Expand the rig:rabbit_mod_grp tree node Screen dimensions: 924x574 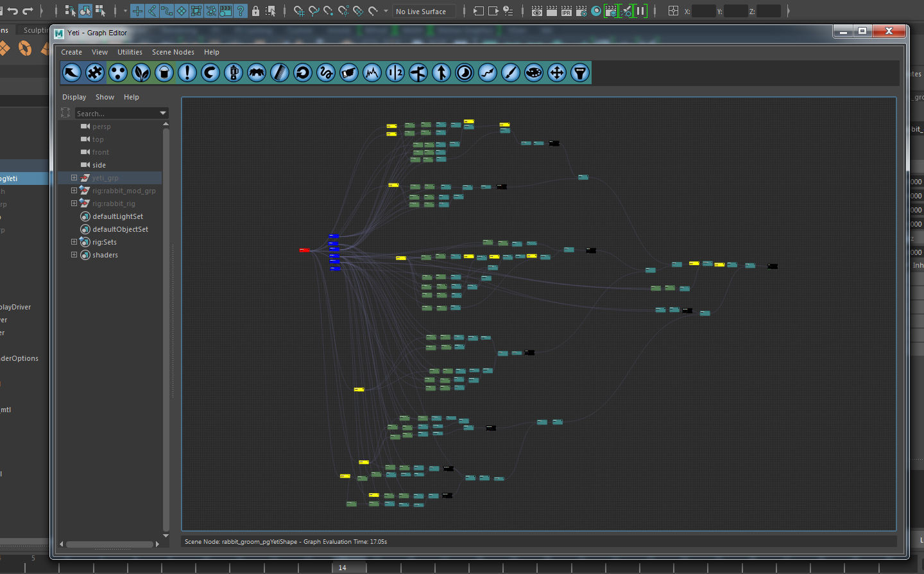click(74, 191)
